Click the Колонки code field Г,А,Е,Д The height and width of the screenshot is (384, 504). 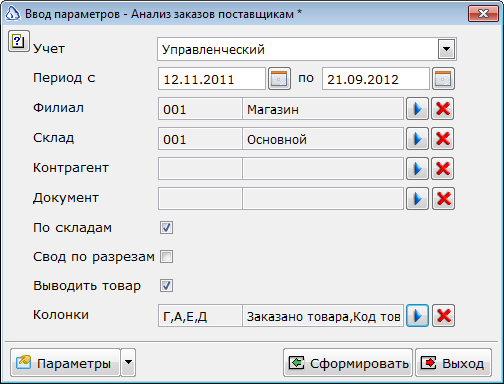(x=200, y=315)
